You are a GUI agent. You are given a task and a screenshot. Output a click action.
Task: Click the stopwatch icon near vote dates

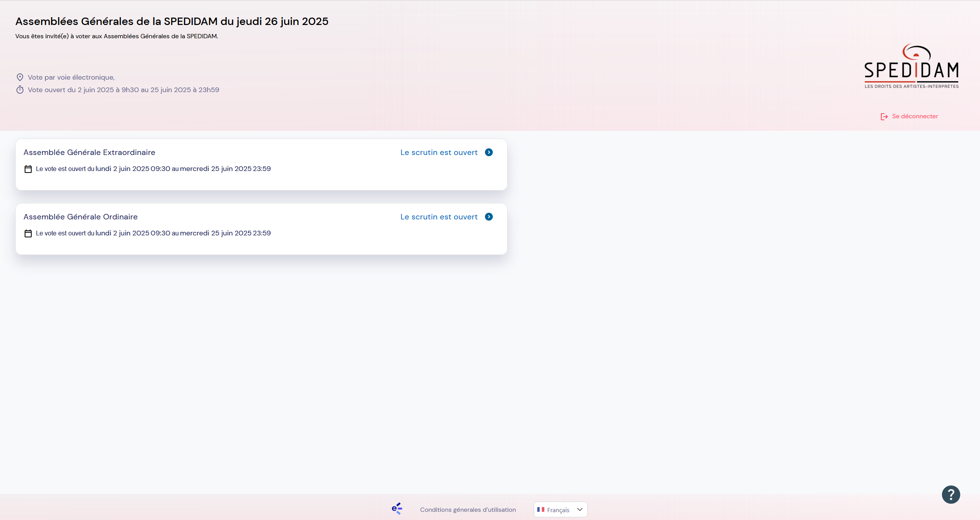(x=20, y=90)
